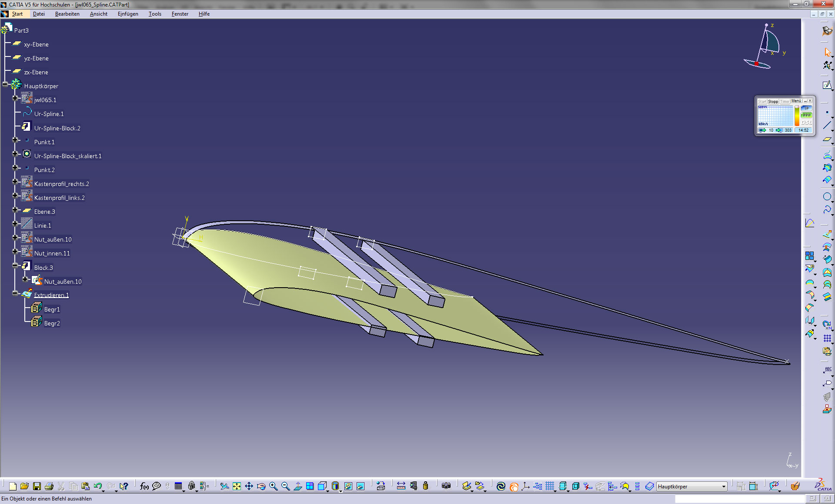Zoom out with the magnifier minus

tap(285, 486)
